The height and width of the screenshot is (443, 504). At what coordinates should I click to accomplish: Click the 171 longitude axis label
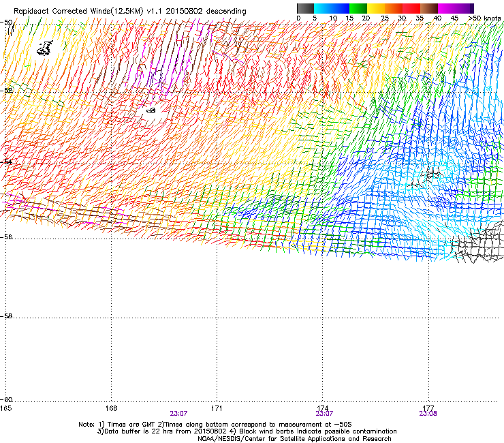point(217,408)
